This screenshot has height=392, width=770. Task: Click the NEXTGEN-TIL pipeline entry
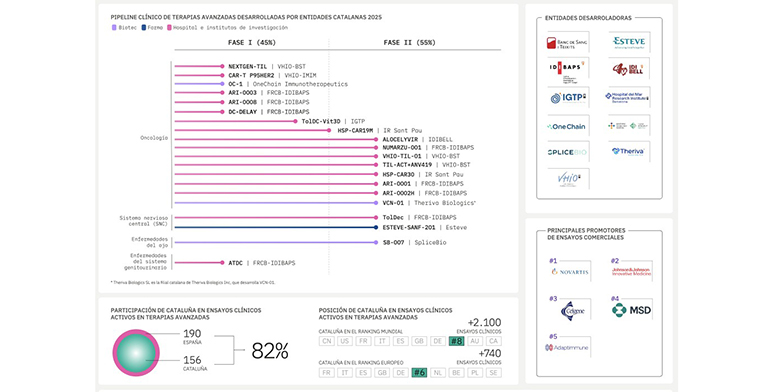click(267, 66)
